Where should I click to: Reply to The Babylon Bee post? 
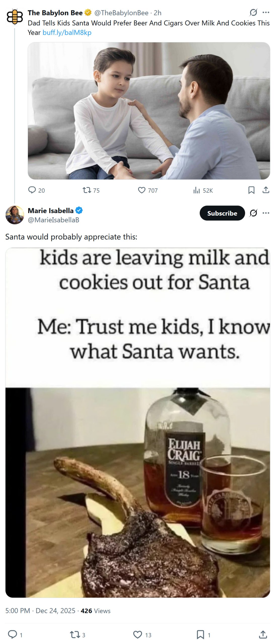coord(32,190)
